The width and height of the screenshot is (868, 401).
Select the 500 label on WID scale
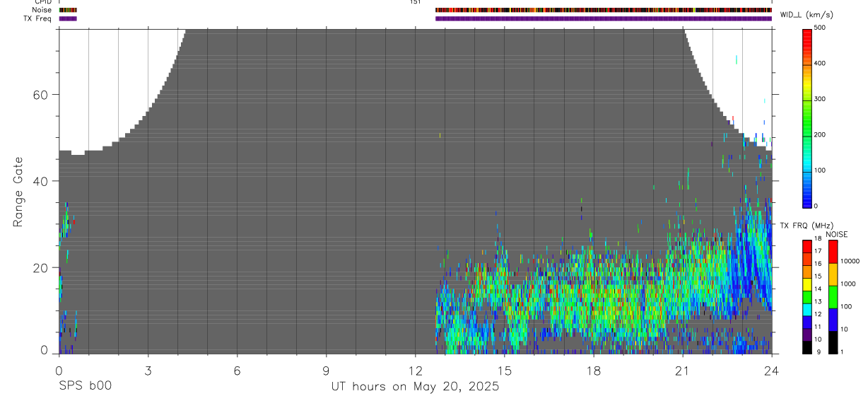pyautogui.click(x=821, y=28)
